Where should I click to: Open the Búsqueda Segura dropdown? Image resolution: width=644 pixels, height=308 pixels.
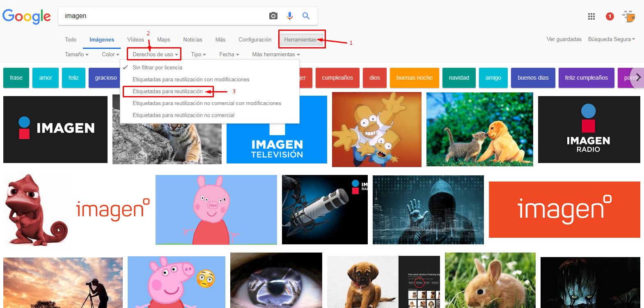(612, 39)
